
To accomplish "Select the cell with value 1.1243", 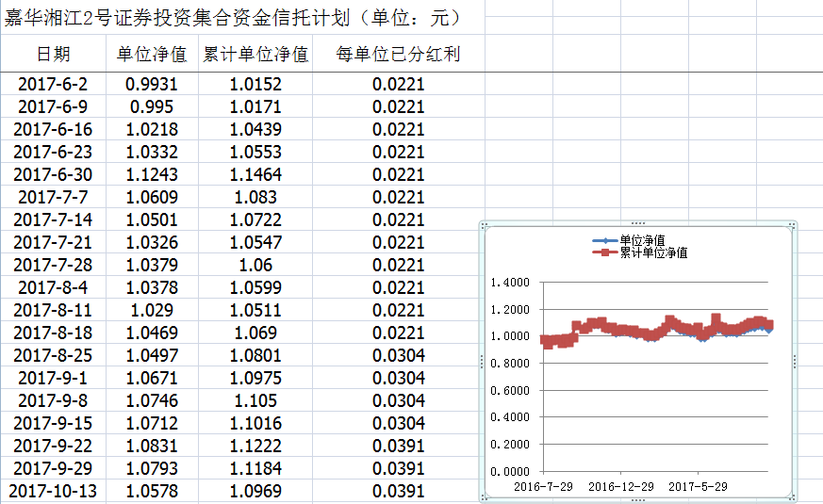I will (151, 174).
